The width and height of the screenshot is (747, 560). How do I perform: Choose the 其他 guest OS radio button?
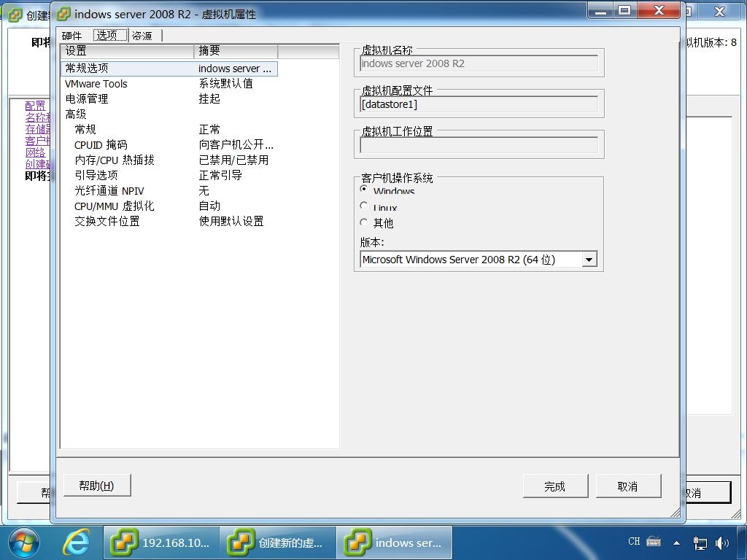[364, 222]
